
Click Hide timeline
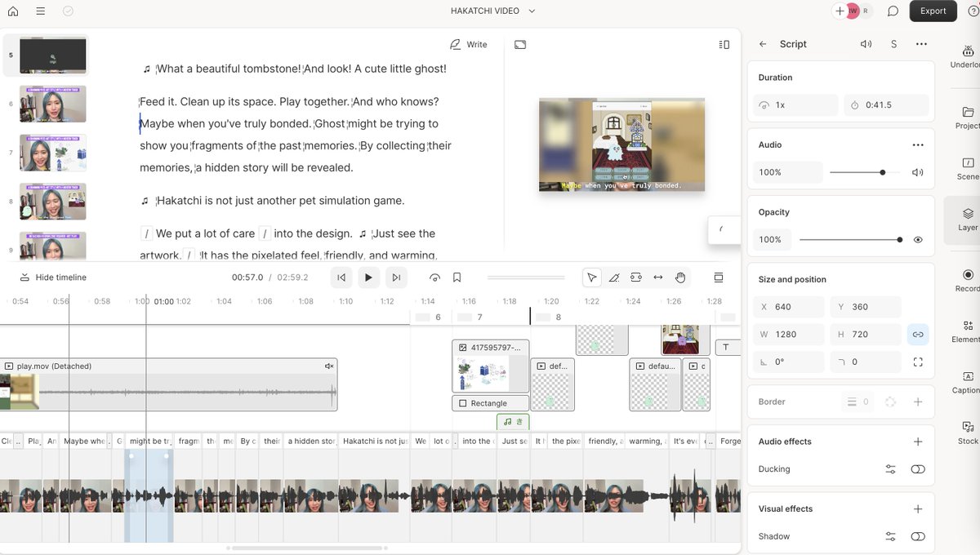[53, 277]
